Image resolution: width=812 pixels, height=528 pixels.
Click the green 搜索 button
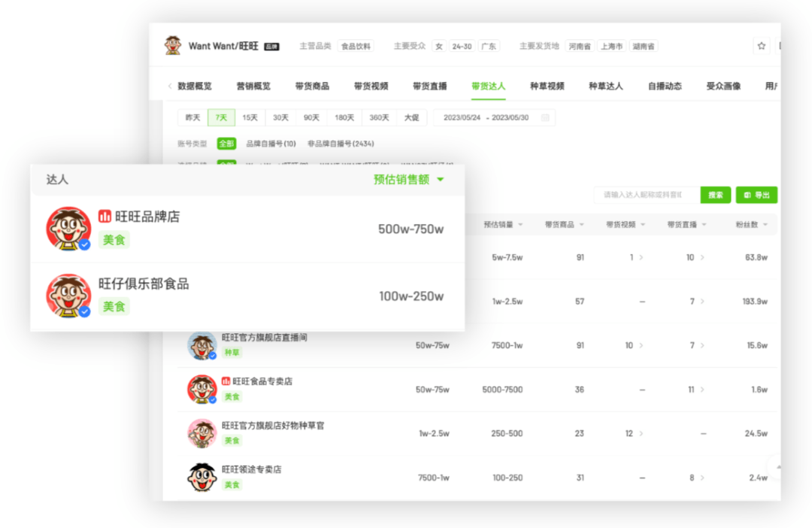pyautogui.click(x=716, y=195)
